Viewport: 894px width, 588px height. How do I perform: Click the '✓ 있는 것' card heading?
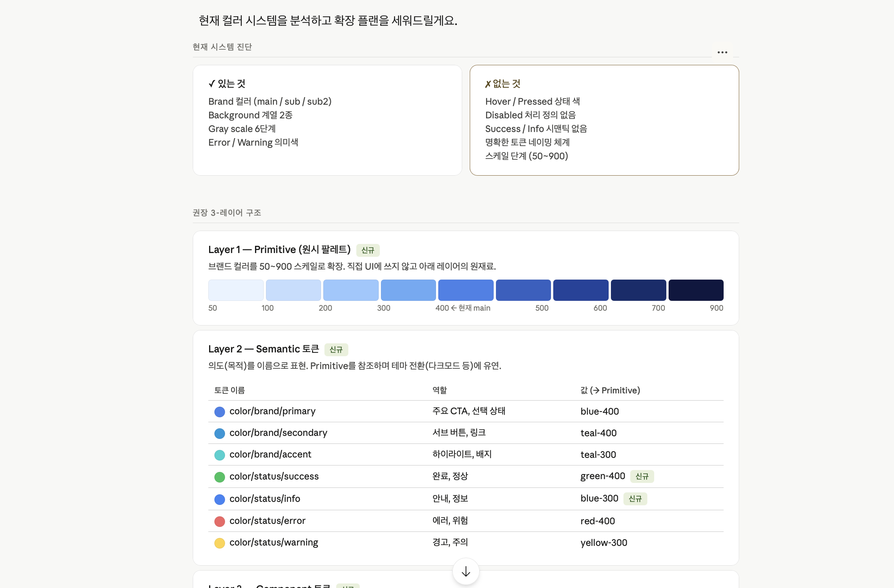tap(227, 84)
